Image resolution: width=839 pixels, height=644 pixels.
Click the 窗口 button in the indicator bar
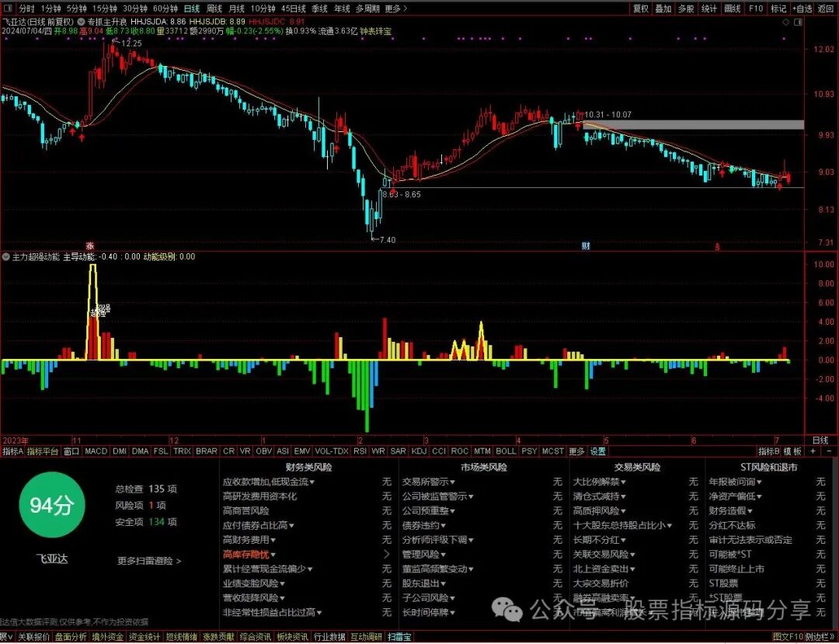pos(71,451)
